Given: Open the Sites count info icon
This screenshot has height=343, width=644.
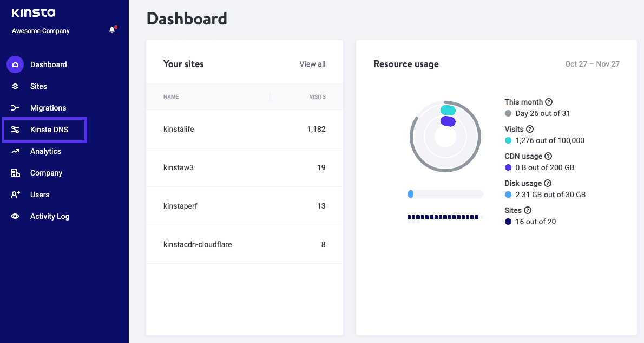Looking at the screenshot, I should [528, 210].
